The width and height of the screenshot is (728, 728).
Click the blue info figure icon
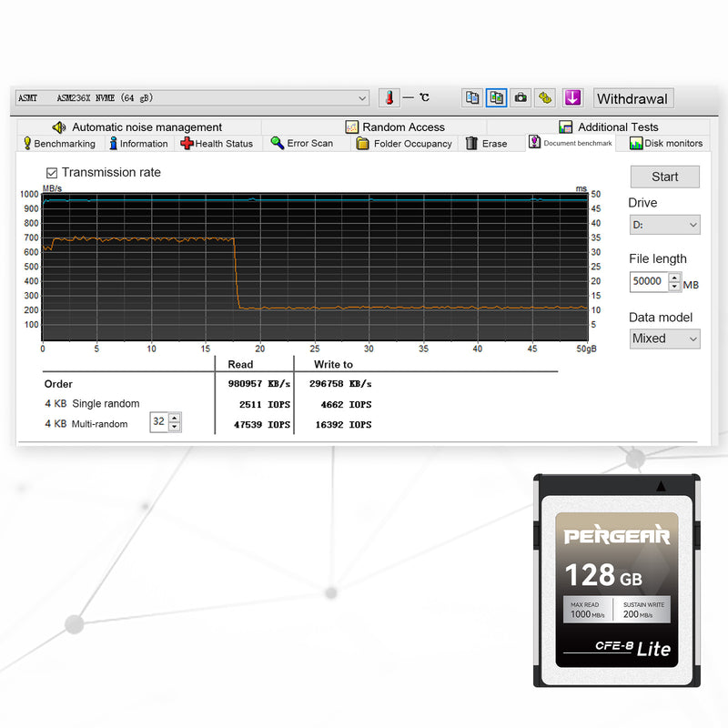point(113,143)
